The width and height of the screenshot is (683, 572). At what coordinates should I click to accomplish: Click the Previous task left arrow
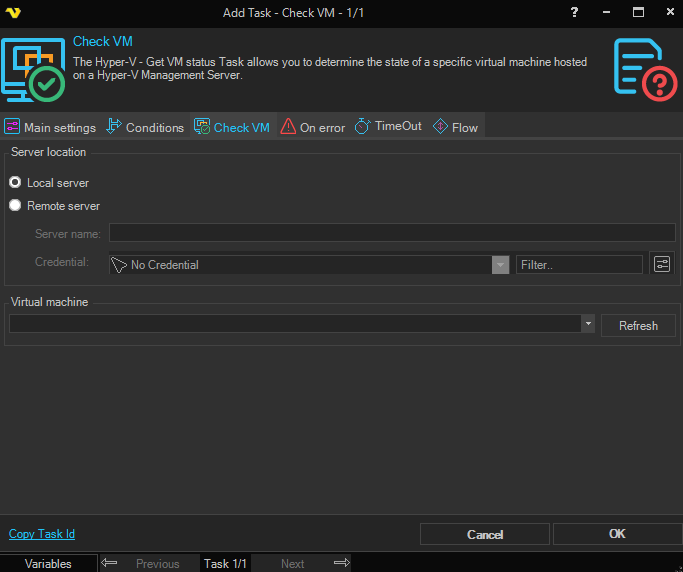[110, 563]
